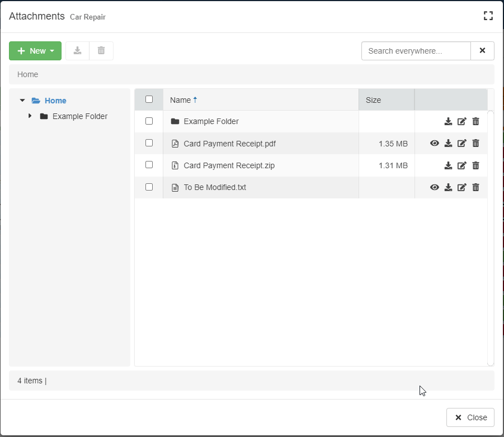The image size is (504, 437).
Task: Rename Card Payment Receipt.pdf using edit icon
Action: tap(461, 143)
